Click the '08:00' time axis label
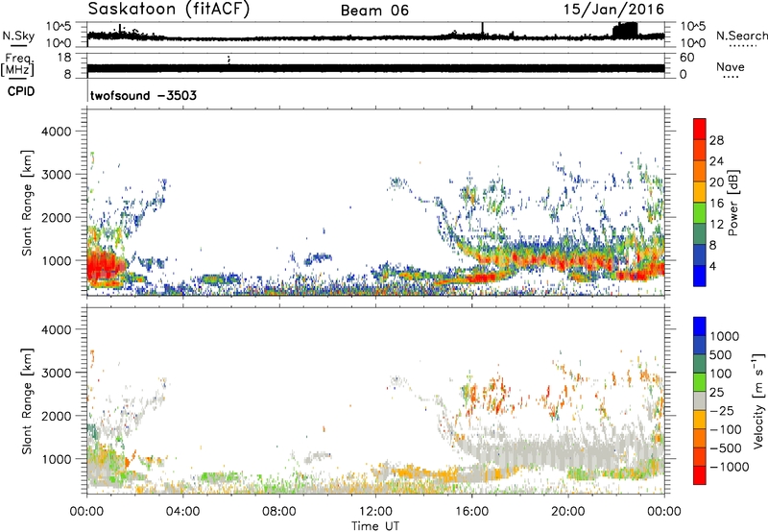Screen dimensions: 768x532 click(x=278, y=511)
